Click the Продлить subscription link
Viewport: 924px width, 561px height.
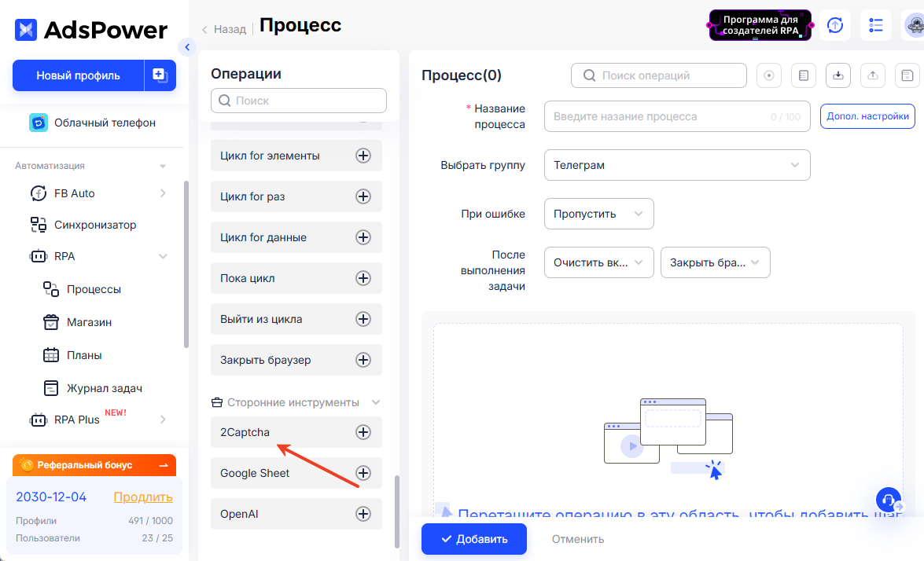click(143, 497)
